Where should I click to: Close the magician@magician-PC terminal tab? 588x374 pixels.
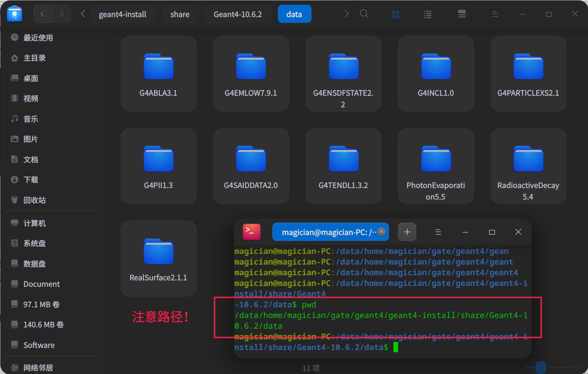(x=381, y=232)
